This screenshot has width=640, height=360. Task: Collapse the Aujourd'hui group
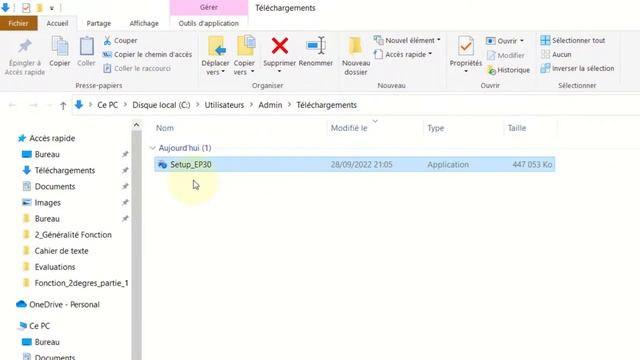153,148
